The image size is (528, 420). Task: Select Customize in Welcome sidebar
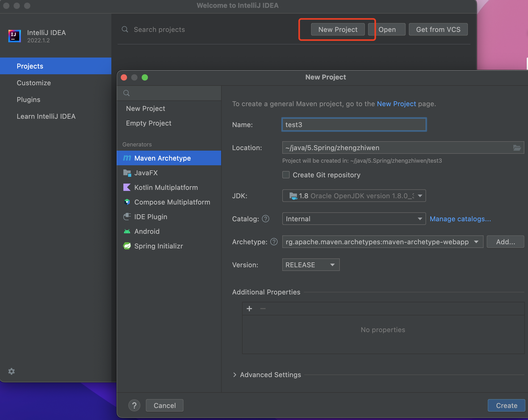(x=56, y=83)
